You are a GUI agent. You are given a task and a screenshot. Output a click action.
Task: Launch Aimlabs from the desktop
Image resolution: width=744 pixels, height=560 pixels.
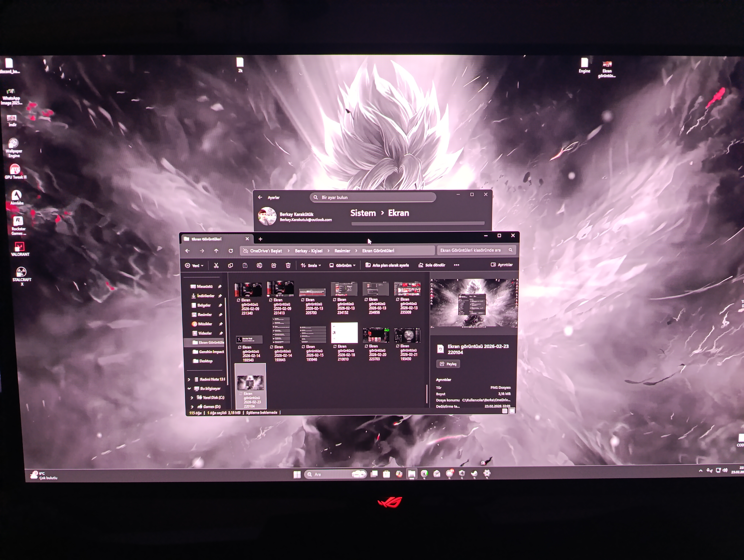pyautogui.click(x=17, y=197)
